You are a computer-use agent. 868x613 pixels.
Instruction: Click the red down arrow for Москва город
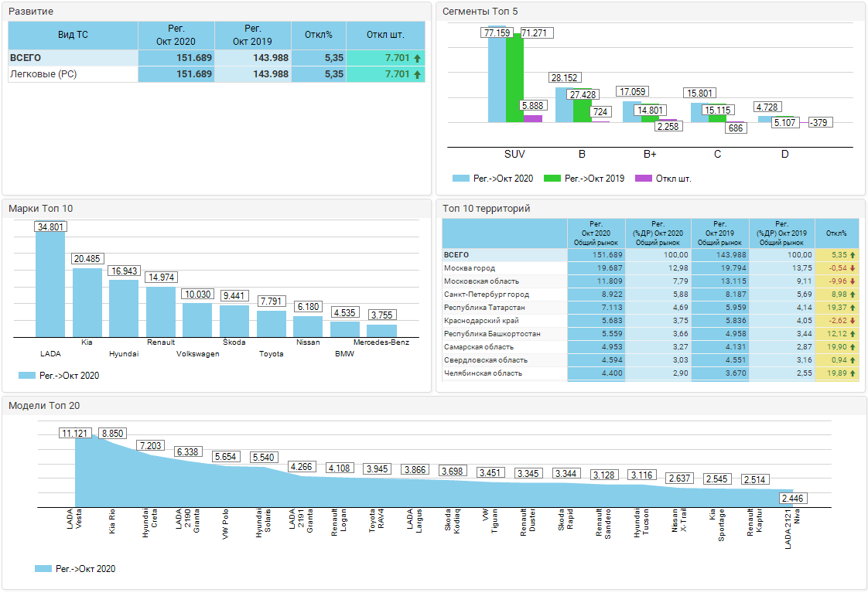tap(853, 268)
